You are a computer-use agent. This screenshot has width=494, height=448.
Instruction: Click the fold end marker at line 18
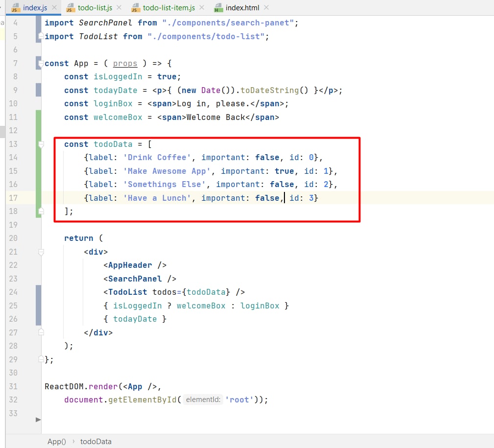coord(41,211)
